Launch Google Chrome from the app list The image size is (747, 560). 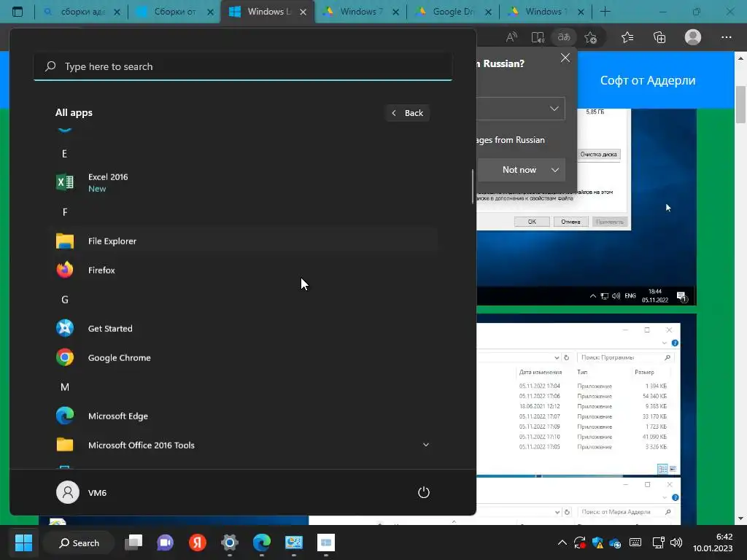242,357
